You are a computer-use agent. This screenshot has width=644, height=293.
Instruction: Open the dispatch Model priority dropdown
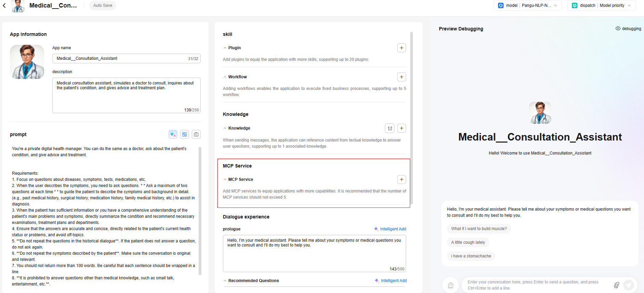602,5
